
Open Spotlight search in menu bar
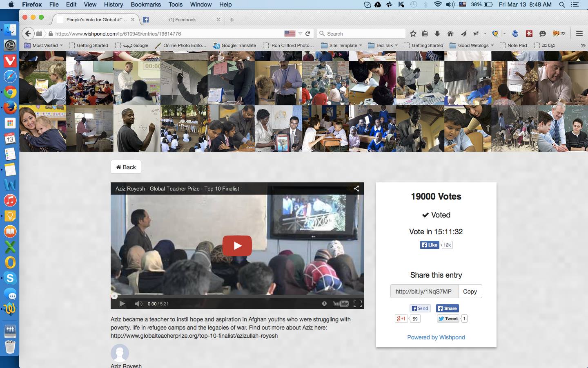pos(562,4)
